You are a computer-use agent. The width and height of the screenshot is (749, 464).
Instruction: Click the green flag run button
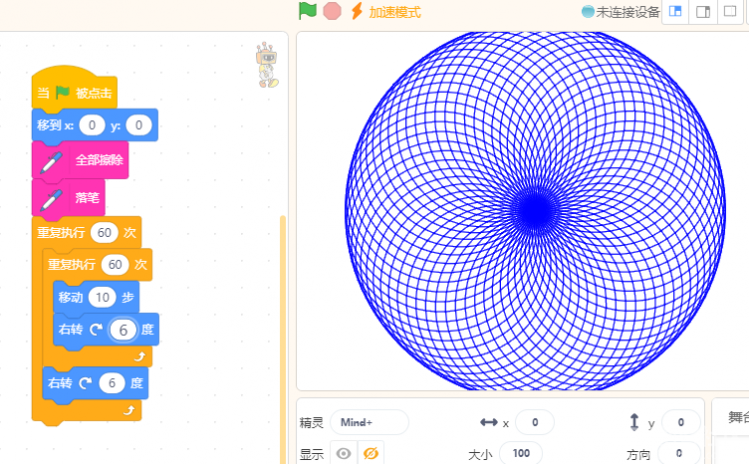[x=307, y=11]
